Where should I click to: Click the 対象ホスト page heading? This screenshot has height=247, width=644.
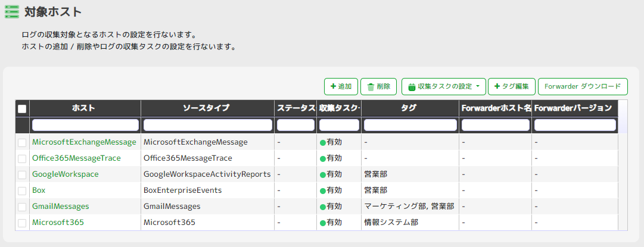coord(54,12)
